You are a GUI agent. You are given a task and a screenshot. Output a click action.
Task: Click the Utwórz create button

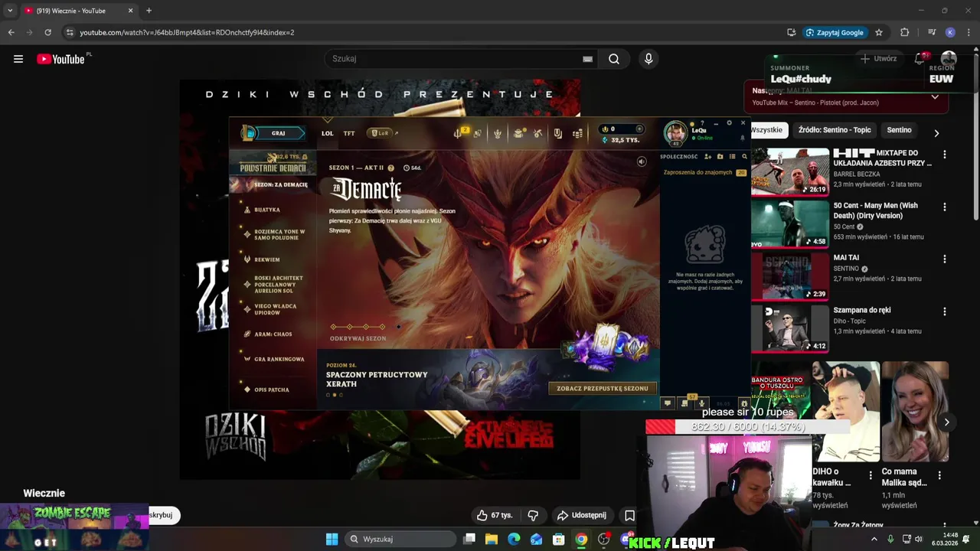coord(878,59)
